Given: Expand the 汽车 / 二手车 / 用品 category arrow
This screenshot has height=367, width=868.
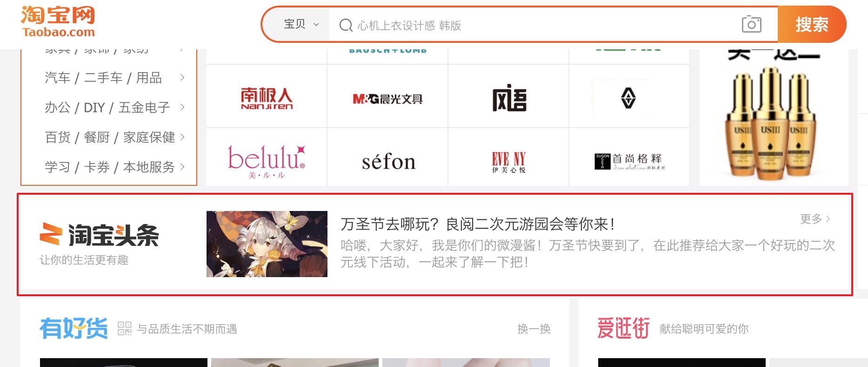Looking at the screenshot, I should point(182,77).
